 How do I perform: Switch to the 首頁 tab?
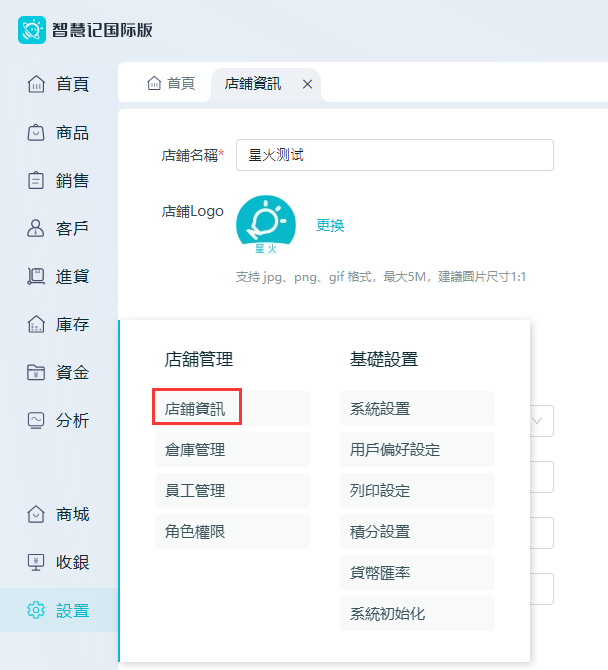(170, 84)
